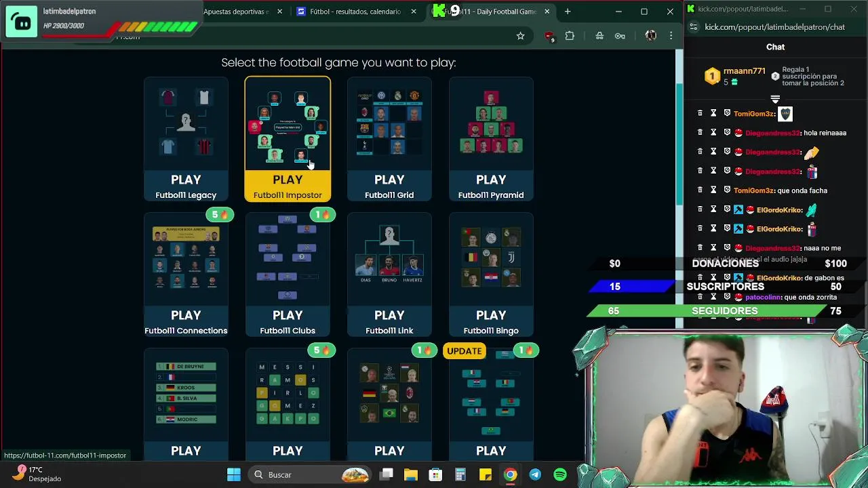Open Sticky Notes from the taskbar
The width and height of the screenshot is (868, 488).
tap(486, 474)
